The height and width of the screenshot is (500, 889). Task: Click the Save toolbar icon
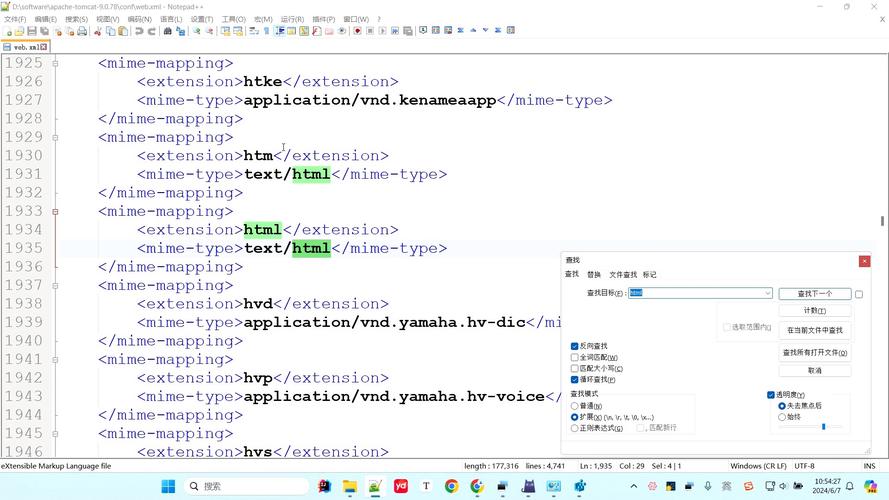pyautogui.click(x=32, y=31)
